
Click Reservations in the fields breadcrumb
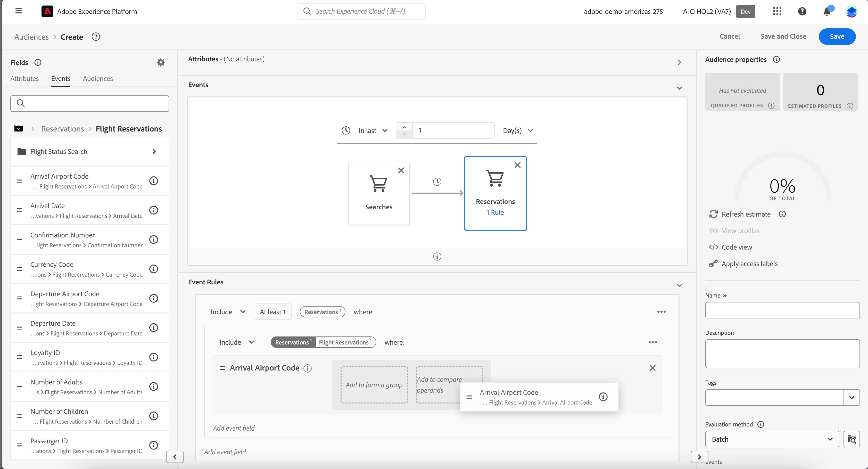[62, 129]
